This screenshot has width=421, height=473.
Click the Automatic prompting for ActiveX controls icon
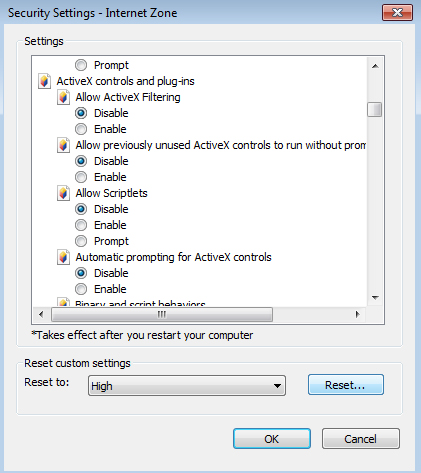(x=63, y=257)
